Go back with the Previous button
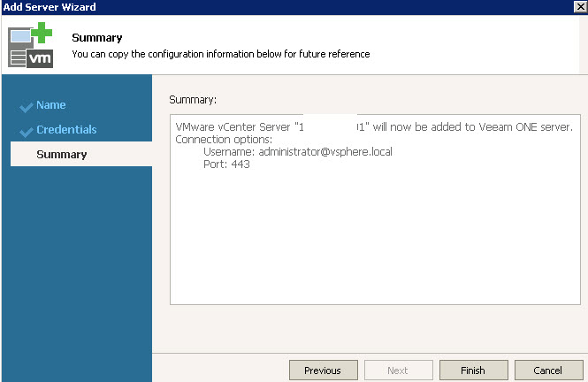The width and height of the screenshot is (588, 382). click(x=323, y=371)
